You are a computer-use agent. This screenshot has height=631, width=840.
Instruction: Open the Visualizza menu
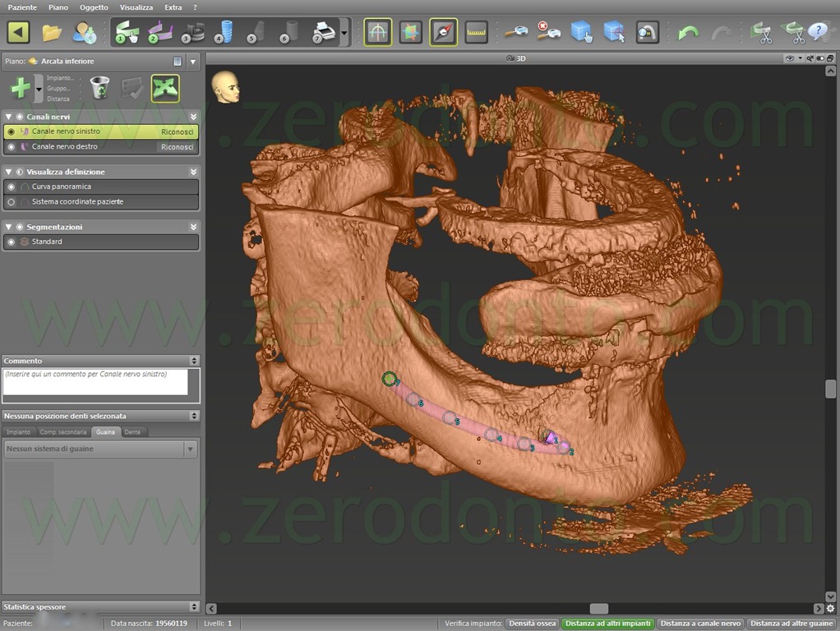(136, 7)
